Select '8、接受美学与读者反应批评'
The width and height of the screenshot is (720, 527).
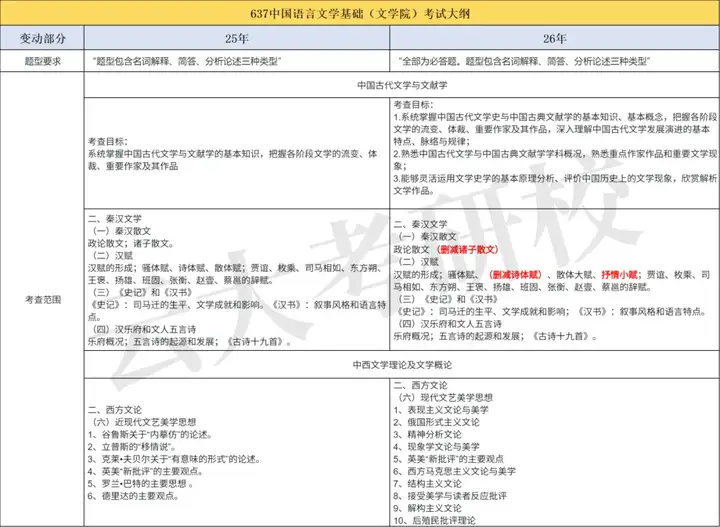450,496
